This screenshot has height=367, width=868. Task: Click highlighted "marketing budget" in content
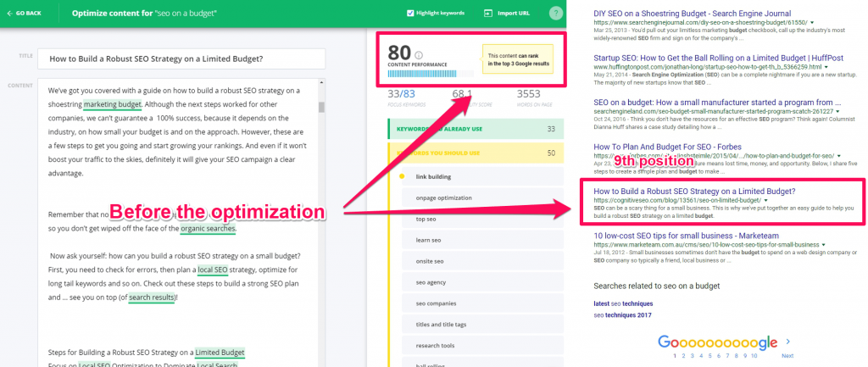pos(113,104)
